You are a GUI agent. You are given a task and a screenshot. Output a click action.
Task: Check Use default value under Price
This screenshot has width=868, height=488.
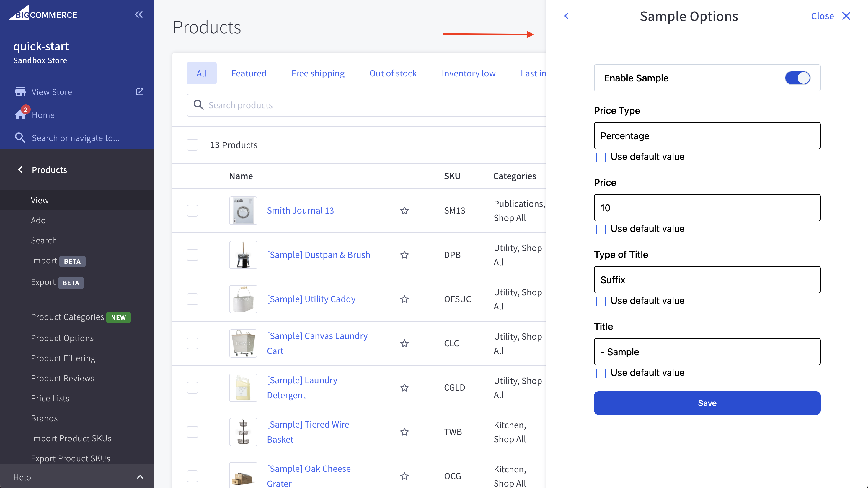(x=601, y=229)
